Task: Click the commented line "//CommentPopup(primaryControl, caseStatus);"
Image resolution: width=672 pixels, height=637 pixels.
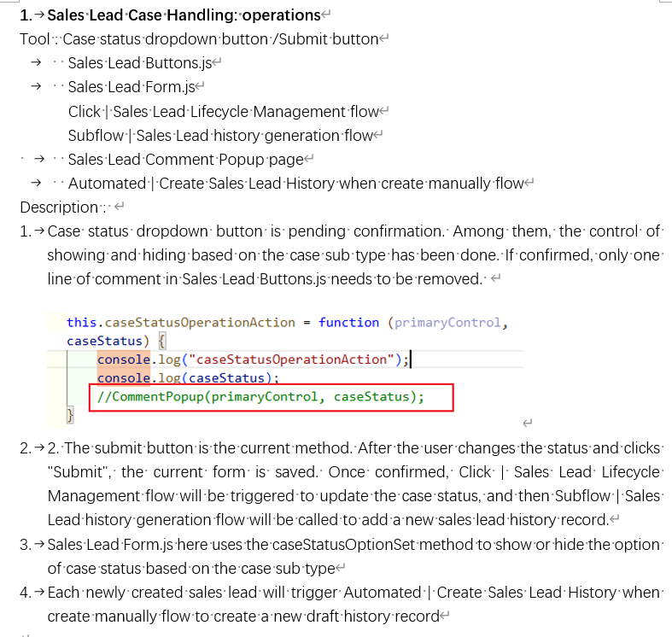Action: pyautogui.click(x=260, y=396)
